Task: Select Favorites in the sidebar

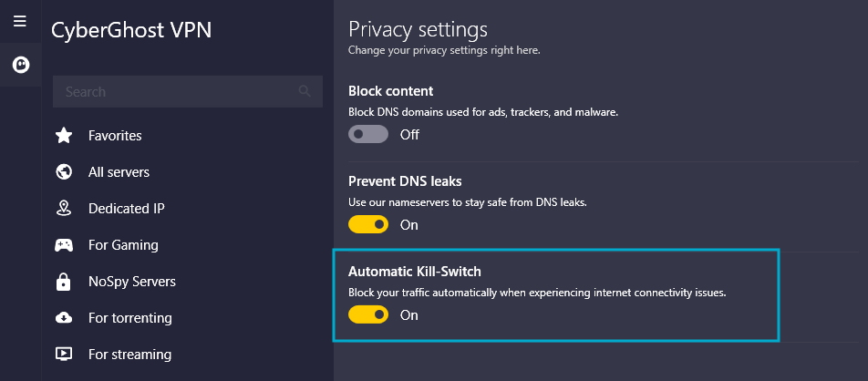Action: tap(115, 136)
